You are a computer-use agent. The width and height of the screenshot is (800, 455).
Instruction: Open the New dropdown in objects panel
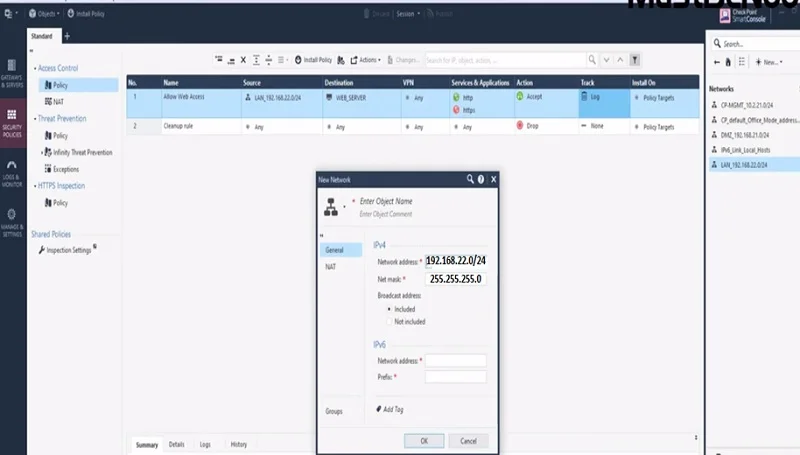(768, 62)
